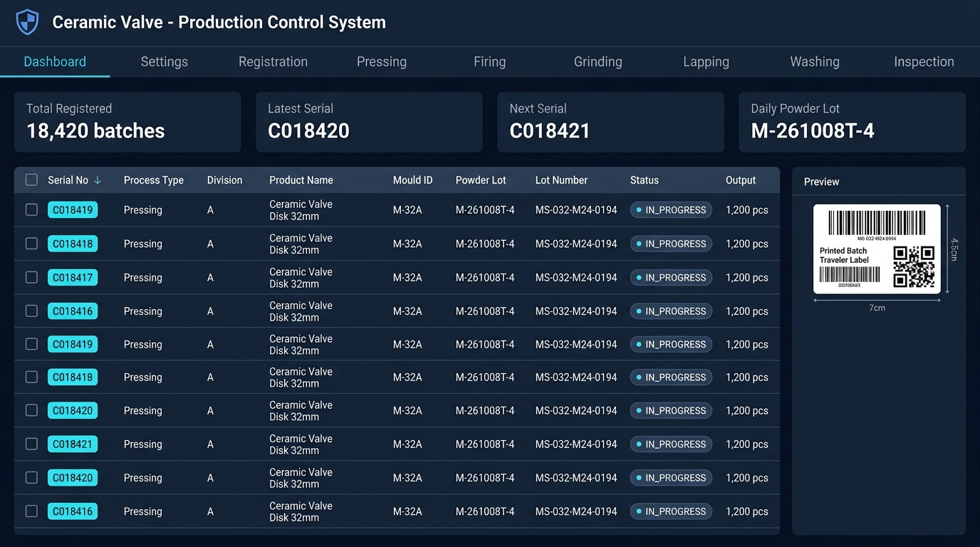
Task: Click "Printed Batch Traveler Label" text in preview
Action: tap(845, 255)
